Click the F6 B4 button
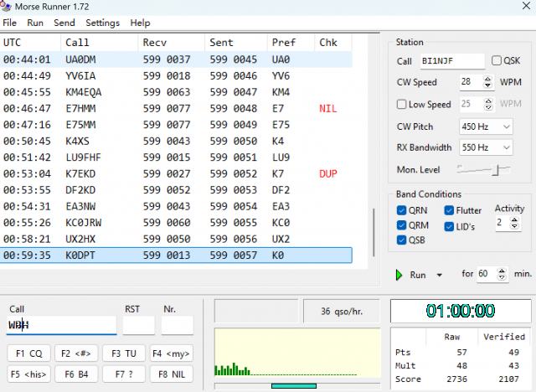 coord(76,374)
